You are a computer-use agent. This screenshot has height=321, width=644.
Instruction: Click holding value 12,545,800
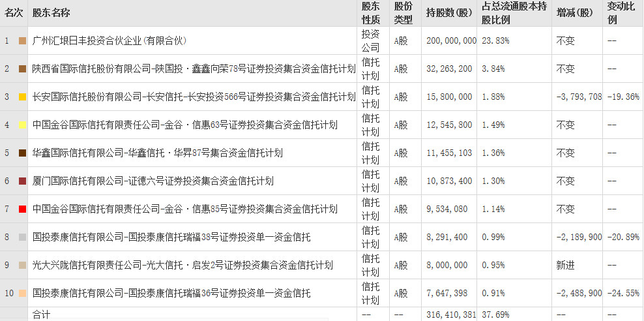449,125
